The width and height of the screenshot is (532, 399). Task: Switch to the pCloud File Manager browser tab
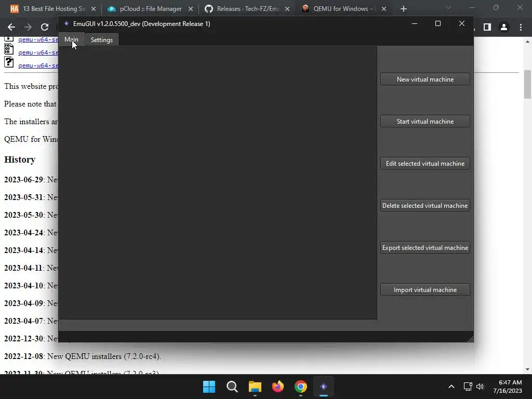[x=150, y=9]
